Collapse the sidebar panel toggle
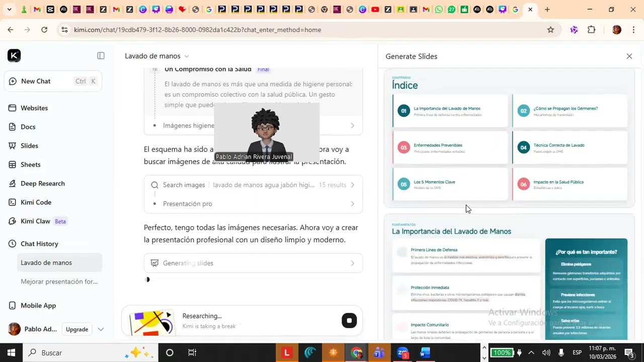The width and height of the screenshot is (644, 362). 101,56
